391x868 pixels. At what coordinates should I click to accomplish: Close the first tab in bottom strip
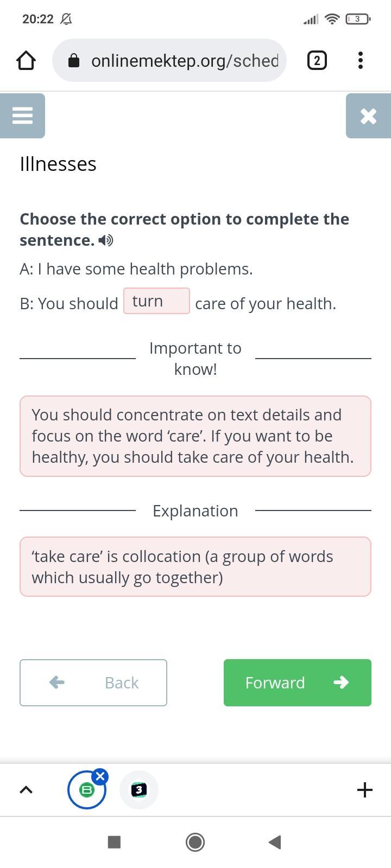[100, 776]
